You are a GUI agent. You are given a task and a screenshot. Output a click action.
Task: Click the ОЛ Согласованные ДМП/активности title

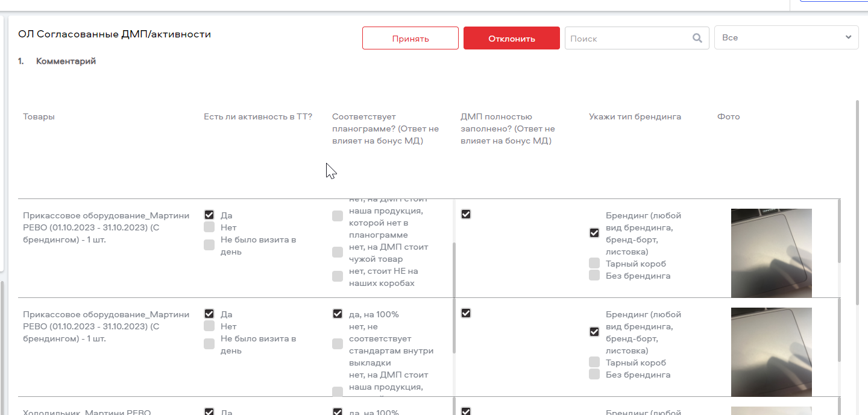115,34
